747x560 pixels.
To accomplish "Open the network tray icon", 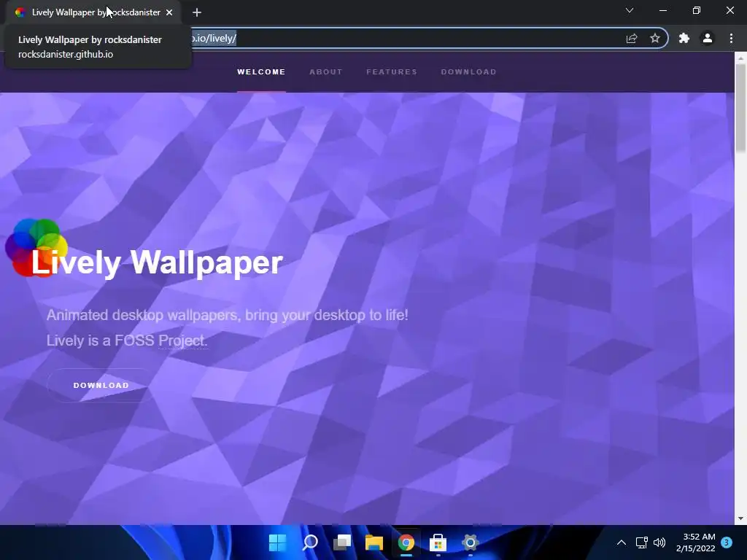I will pos(642,542).
